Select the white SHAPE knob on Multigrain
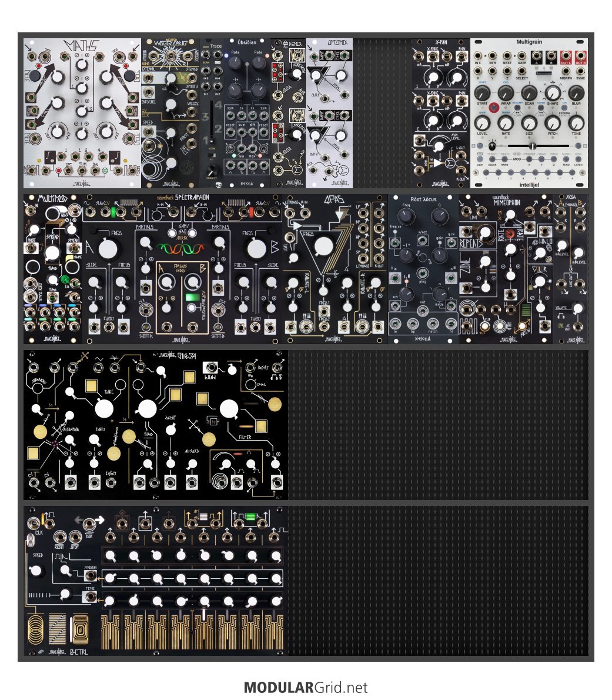 (552, 93)
